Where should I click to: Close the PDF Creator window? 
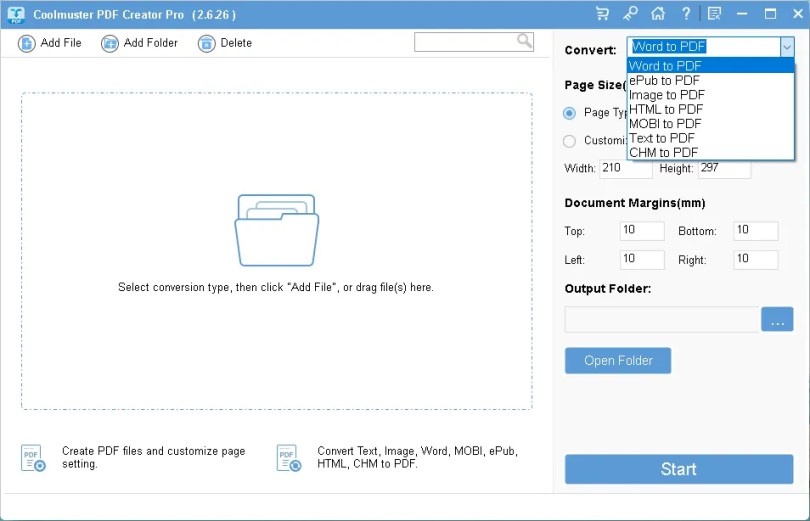(x=798, y=14)
